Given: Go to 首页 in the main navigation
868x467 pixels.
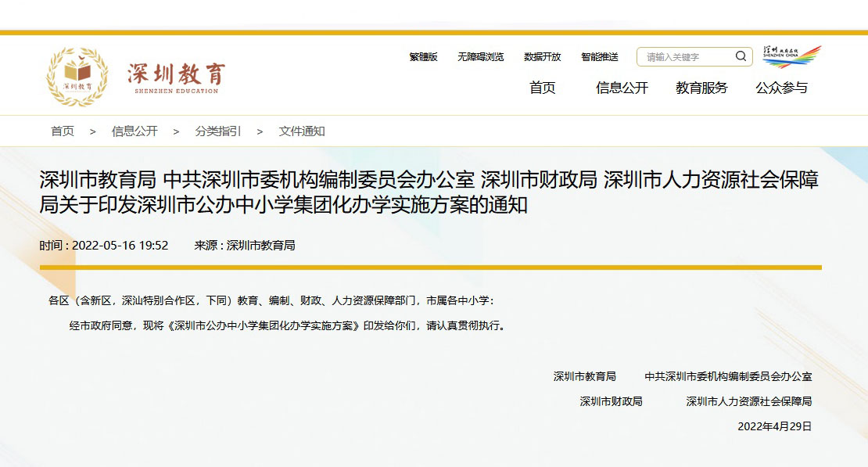Looking at the screenshot, I should pos(542,88).
